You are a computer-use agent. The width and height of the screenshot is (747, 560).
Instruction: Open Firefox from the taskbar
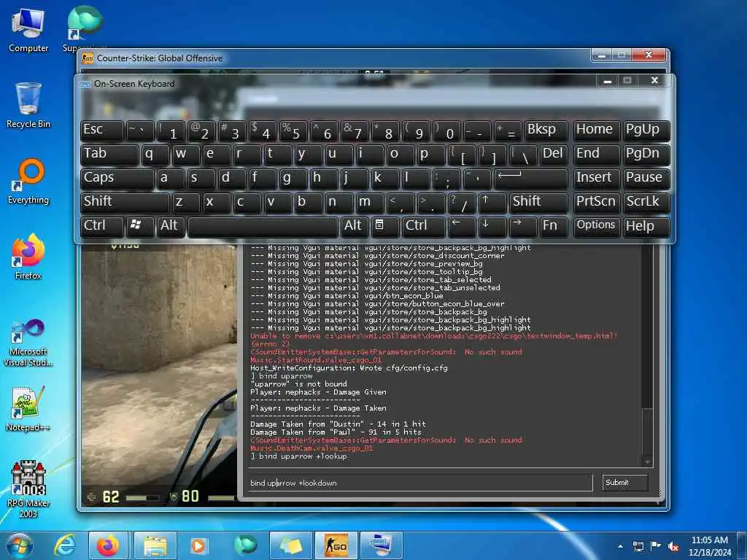click(x=108, y=545)
